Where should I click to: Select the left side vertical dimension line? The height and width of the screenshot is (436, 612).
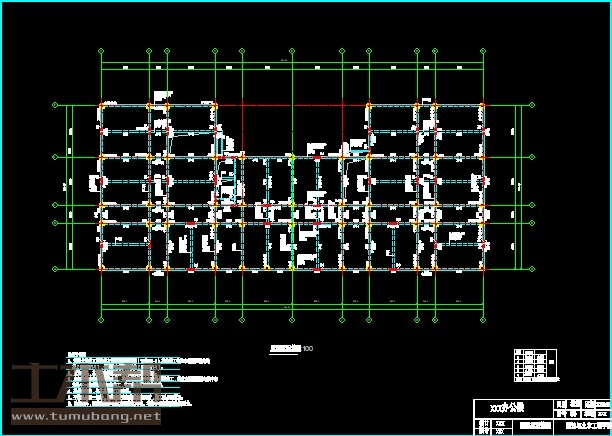tap(69, 185)
